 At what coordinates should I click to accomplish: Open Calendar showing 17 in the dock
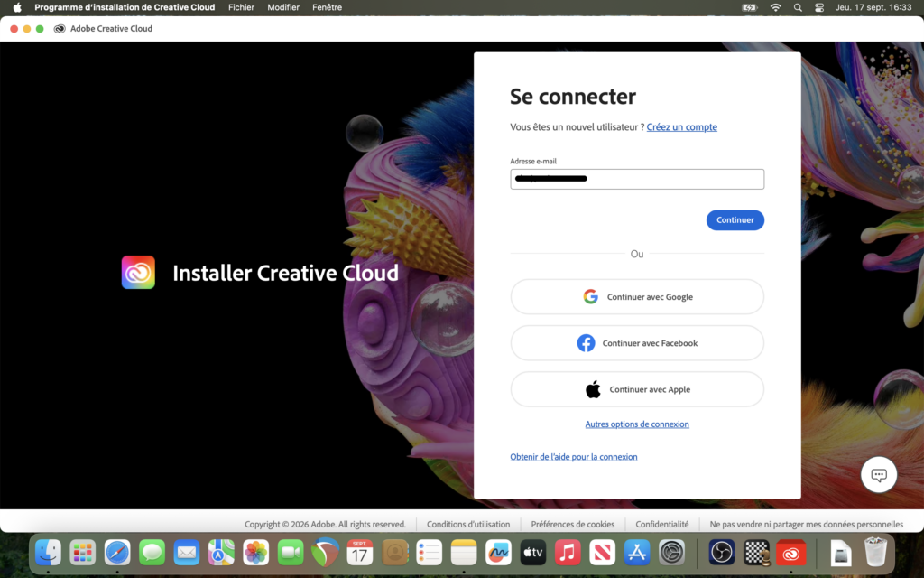pyautogui.click(x=360, y=553)
